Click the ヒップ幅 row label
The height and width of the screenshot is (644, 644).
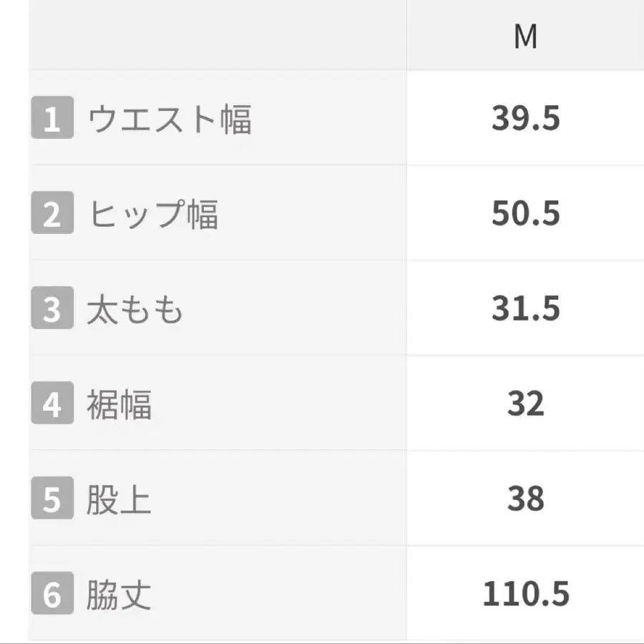pyautogui.click(x=153, y=214)
